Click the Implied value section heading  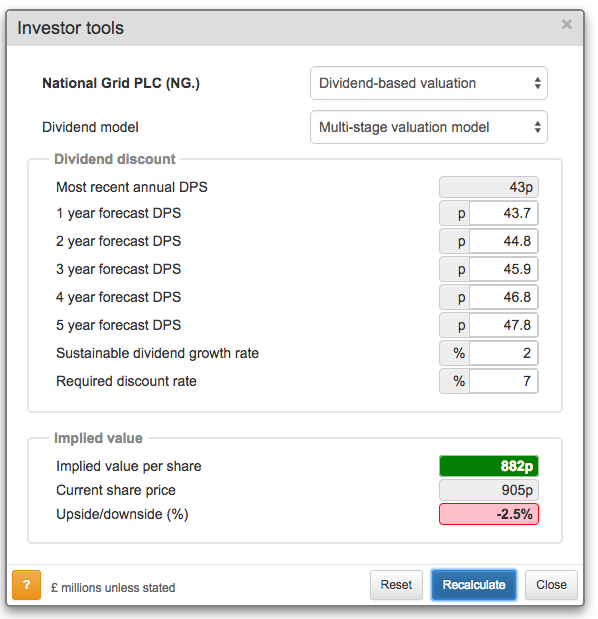(x=98, y=438)
